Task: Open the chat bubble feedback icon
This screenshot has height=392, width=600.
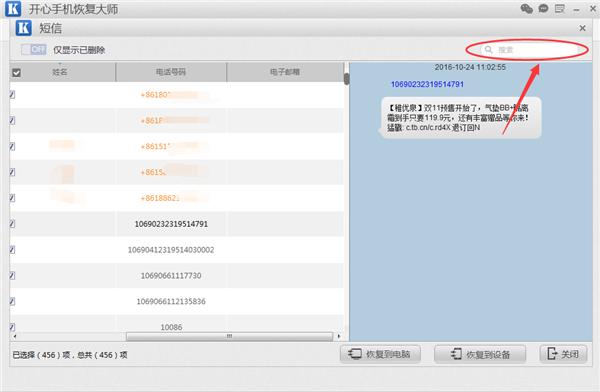Action: pos(543,8)
